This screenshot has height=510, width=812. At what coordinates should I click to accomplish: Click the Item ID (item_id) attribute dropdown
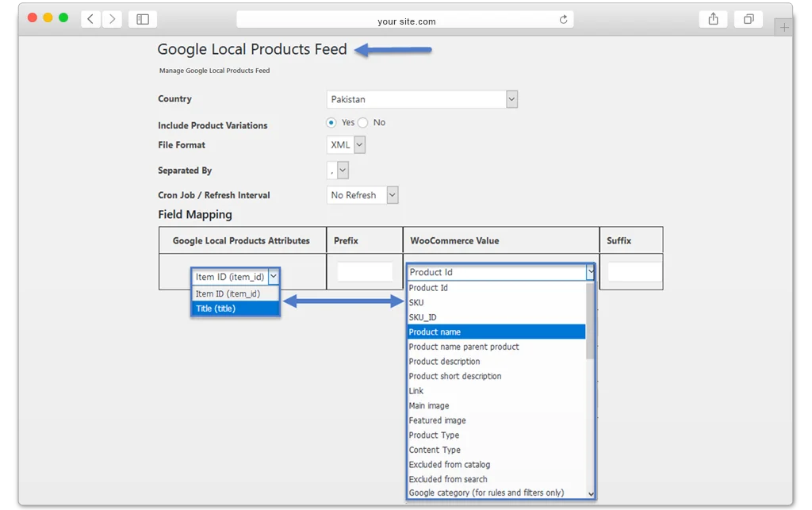coord(235,277)
